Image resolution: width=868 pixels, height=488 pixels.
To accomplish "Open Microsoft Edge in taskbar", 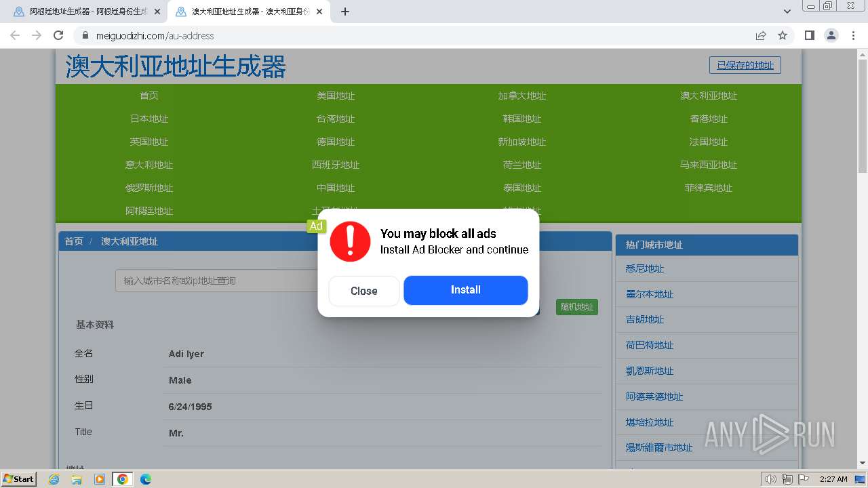I will coord(145,479).
